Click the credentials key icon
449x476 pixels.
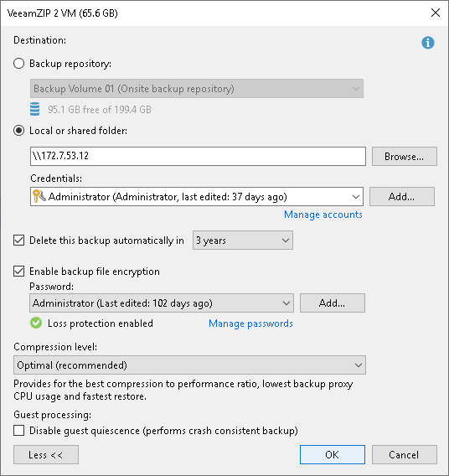[39, 196]
